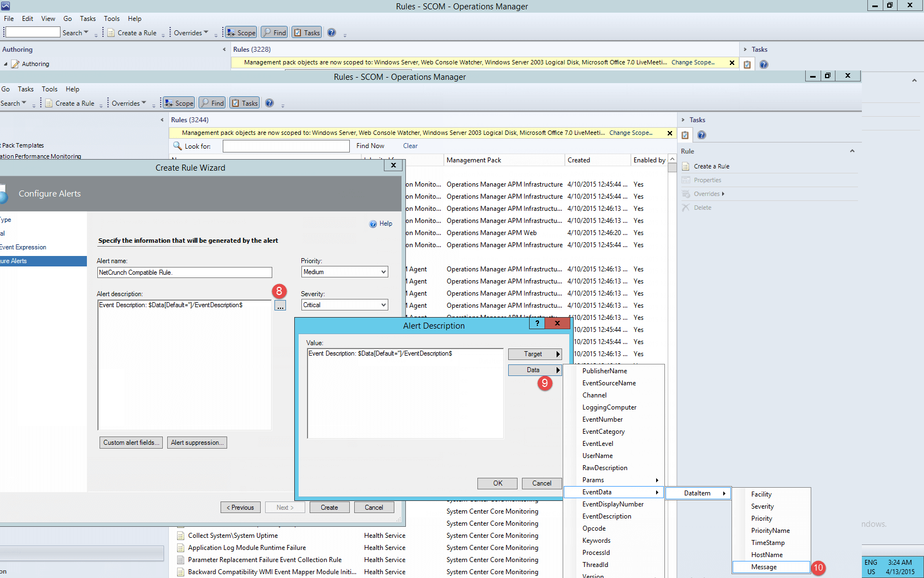Open the Priority dropdown showing Medium
Screen dimensions: 924x578
pyautogui.click(x=344, y=272)
